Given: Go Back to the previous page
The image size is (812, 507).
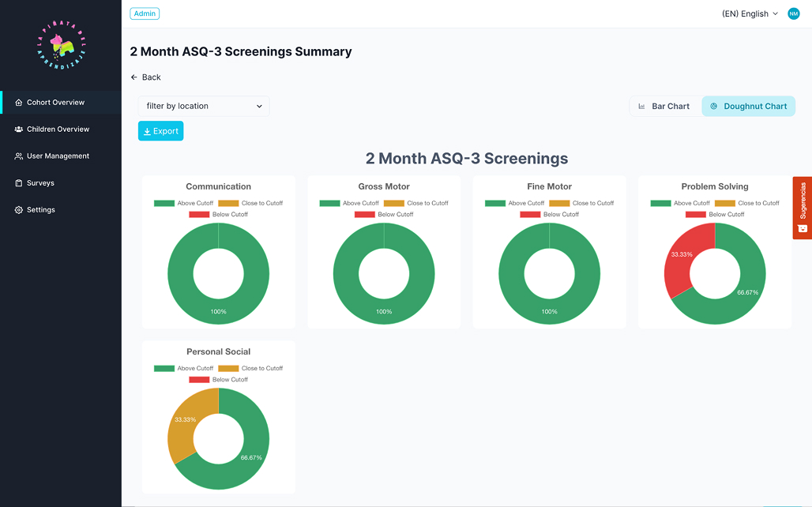Looking at the screenshot, I should coord(145,77).
